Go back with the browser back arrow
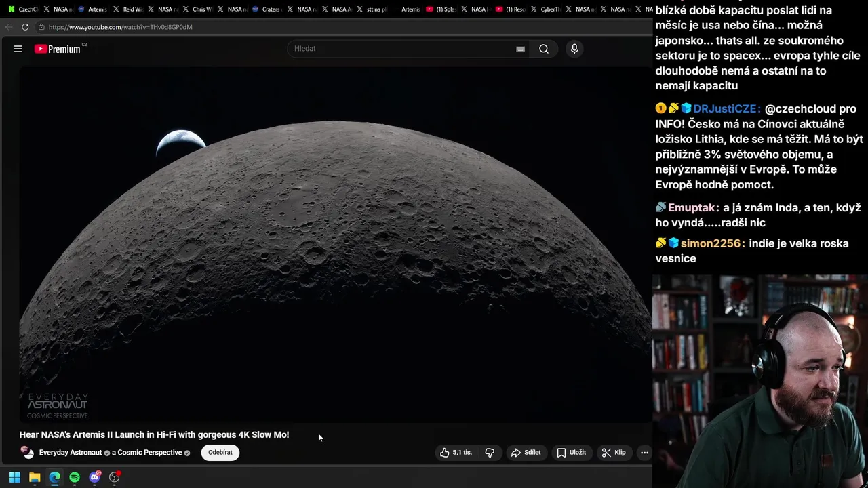Viewport: 868px width, 488px height. click(8, 27)
